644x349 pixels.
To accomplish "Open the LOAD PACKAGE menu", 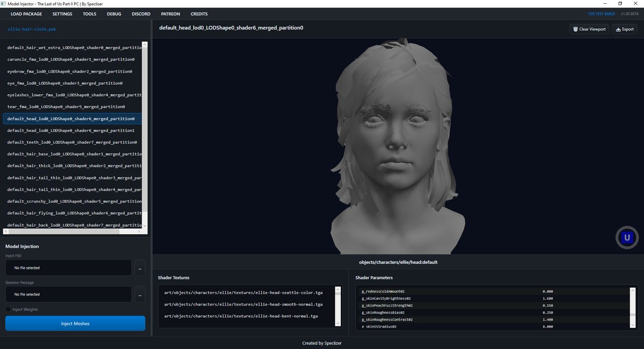I will [x=26, y=14].
